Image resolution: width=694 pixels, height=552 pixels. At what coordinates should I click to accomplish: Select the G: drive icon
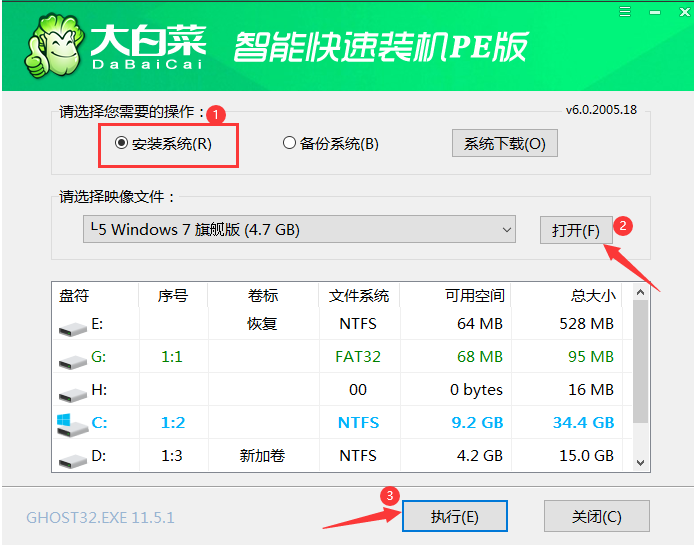(72, 362)
